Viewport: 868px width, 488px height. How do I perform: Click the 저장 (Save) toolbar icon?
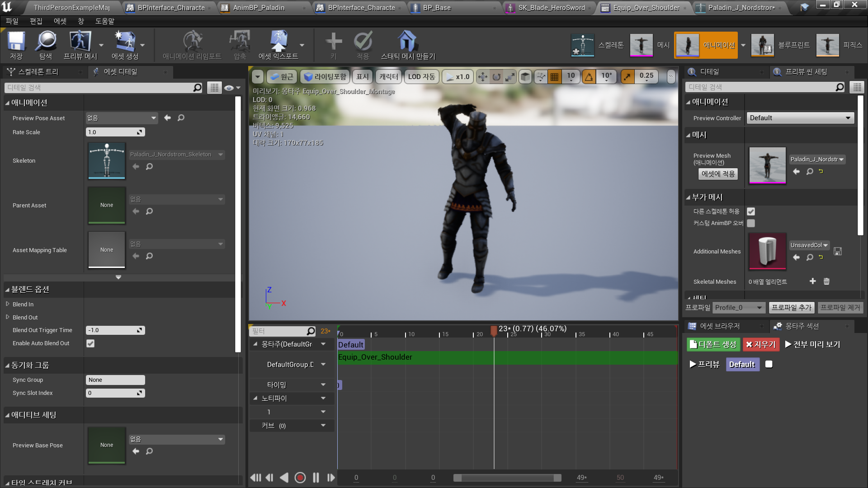pyautogui.click(x=16, y=44)
